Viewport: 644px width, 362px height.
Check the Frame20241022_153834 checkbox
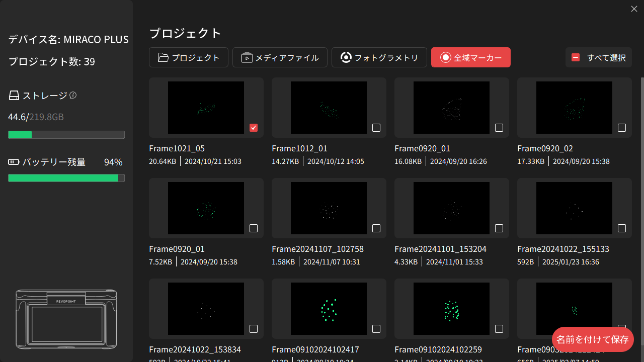click(x=254, y=329)
